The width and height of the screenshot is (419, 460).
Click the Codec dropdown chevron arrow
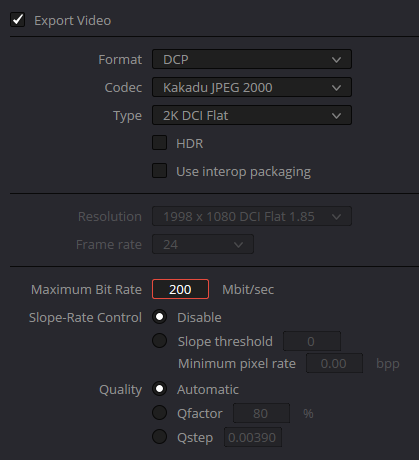click(336, 88)
